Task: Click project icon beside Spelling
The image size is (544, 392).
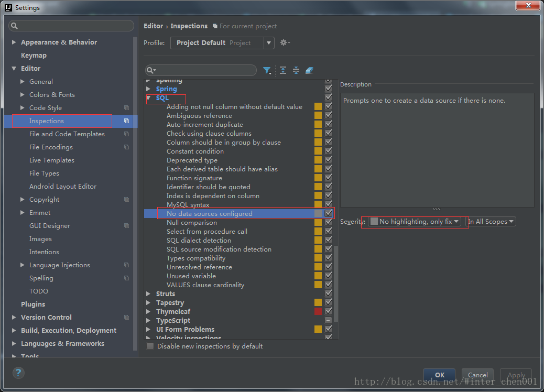Action: pyautogui.click(x=127, y=278)
